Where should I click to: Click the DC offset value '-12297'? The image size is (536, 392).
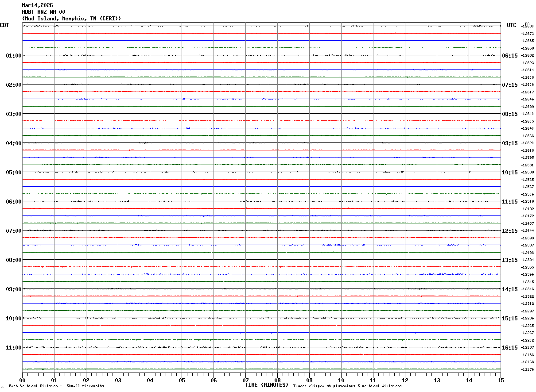coord(527,311)
